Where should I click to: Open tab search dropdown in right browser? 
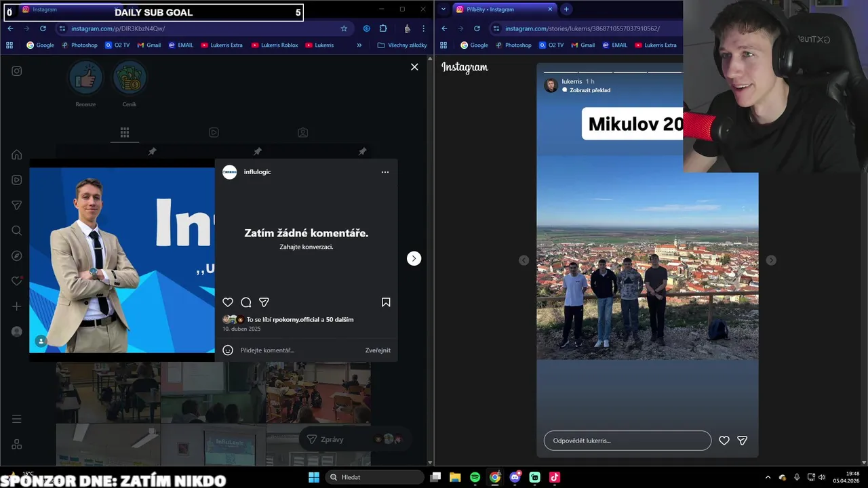click(443, 9)
